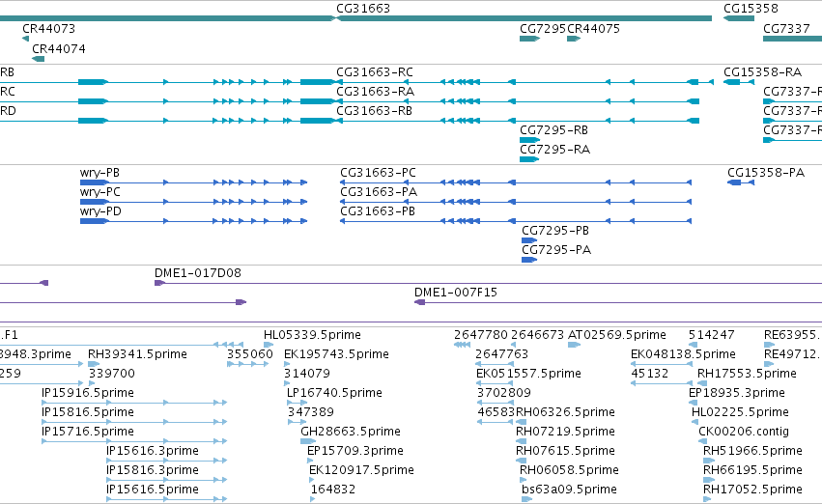Select EST IP15616.5prime

coord(152,490)
